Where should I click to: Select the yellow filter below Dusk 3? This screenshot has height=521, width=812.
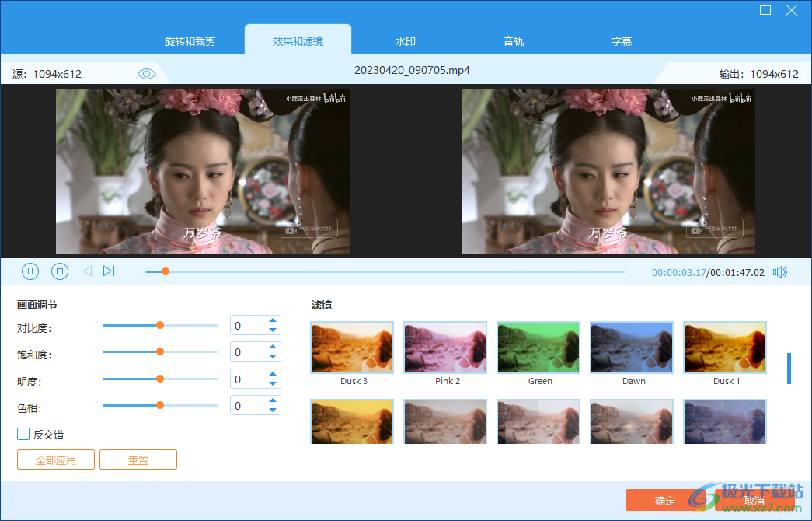coord(352,421)
